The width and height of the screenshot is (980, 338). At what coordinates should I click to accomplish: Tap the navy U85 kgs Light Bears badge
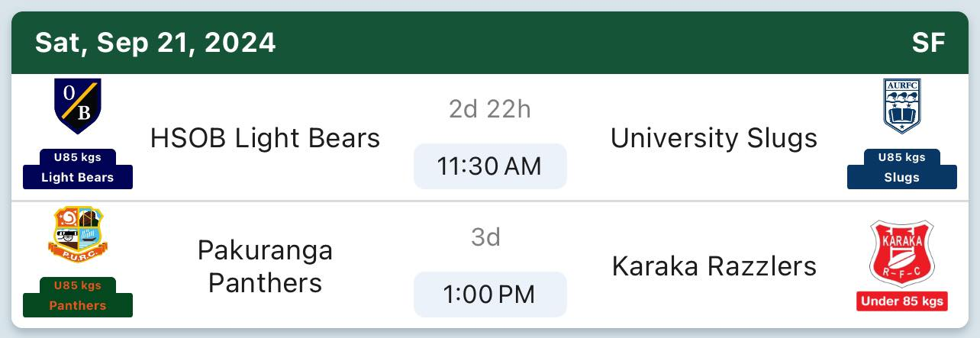pyautogui.click(x=77, y=169)
